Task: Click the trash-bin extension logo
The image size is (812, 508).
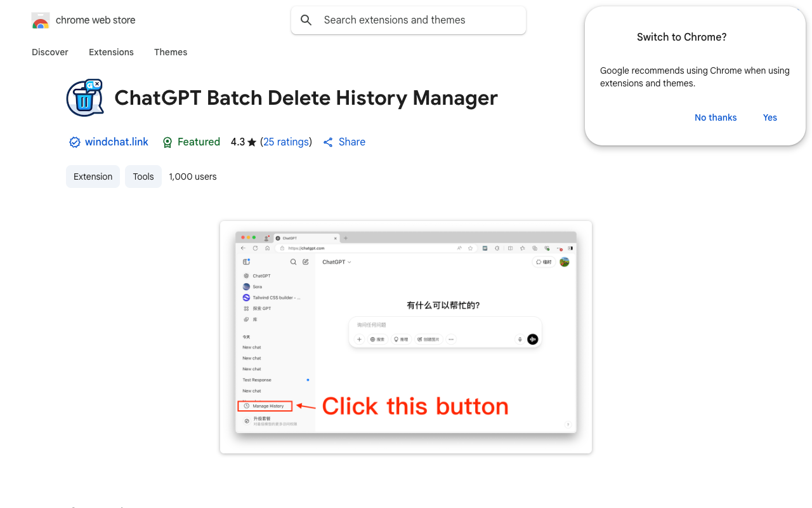Action: tap(85, 98)
